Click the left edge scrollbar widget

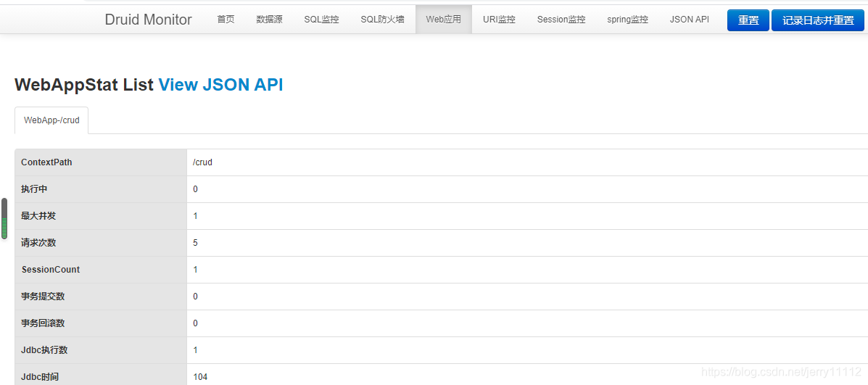point(4,218)
